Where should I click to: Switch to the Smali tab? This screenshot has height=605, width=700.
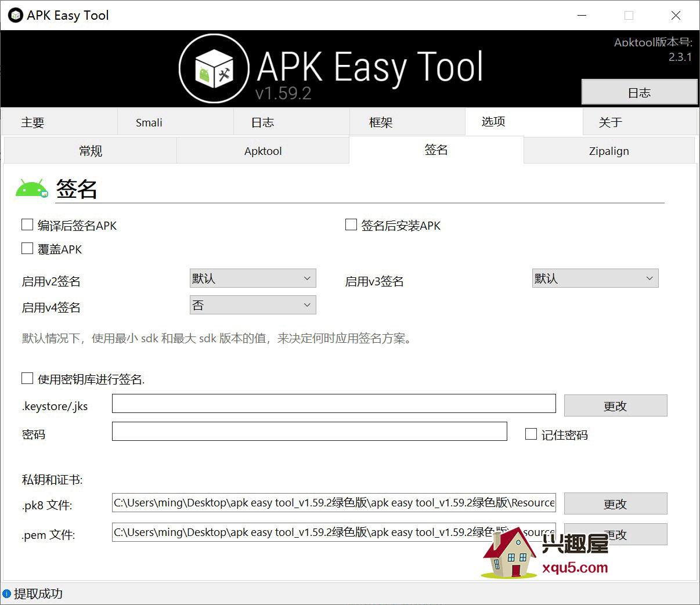coord(176,122)
